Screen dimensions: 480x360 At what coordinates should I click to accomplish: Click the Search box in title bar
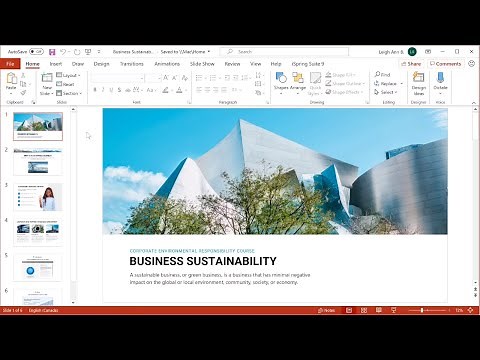[x=284, y=52]
